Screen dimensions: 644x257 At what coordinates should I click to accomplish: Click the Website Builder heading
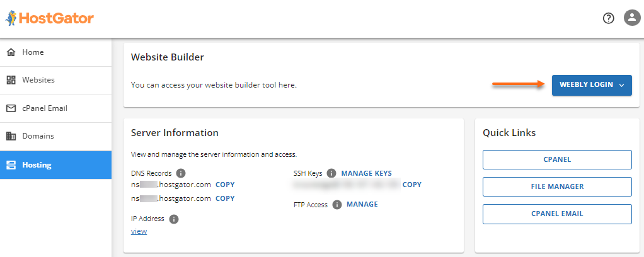tap(168, 57)
